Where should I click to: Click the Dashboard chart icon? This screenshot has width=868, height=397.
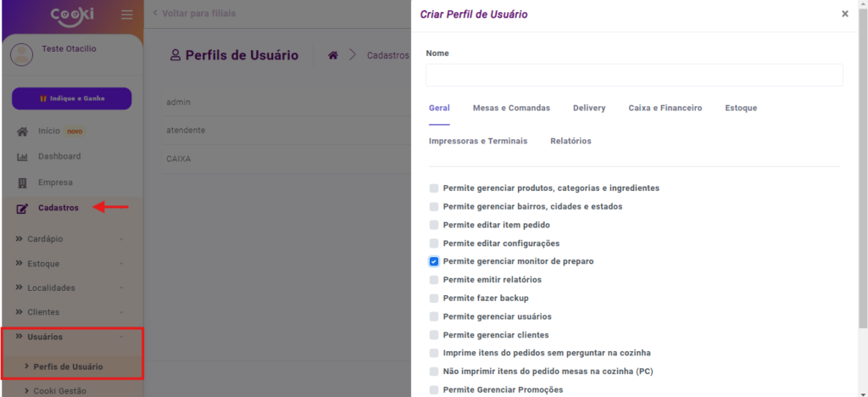point(23,157)
